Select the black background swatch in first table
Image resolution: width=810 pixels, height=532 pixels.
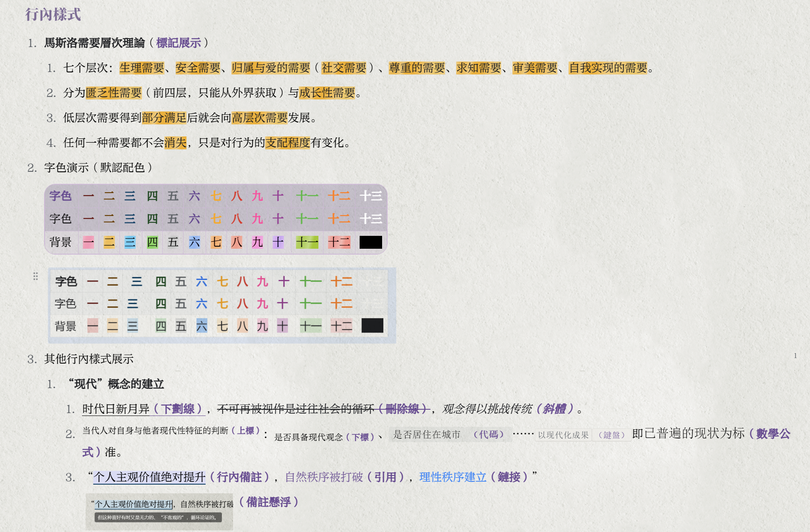pos(370,242)
